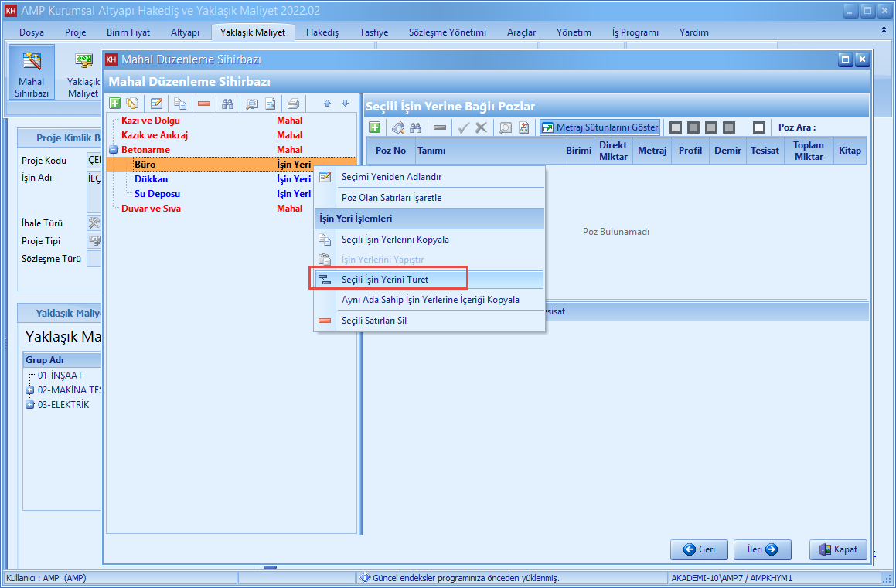896x588 pixels.
Task: Toggle the white square box beside Poz Ara
Action: coord(758,127)
